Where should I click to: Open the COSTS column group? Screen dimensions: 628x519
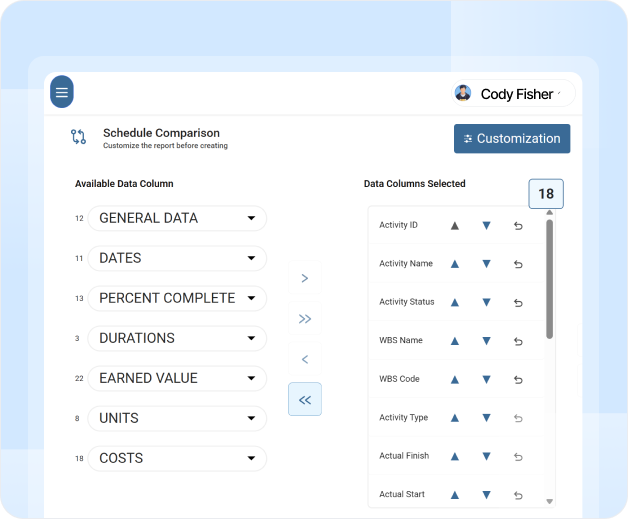[x=177, y=459]
